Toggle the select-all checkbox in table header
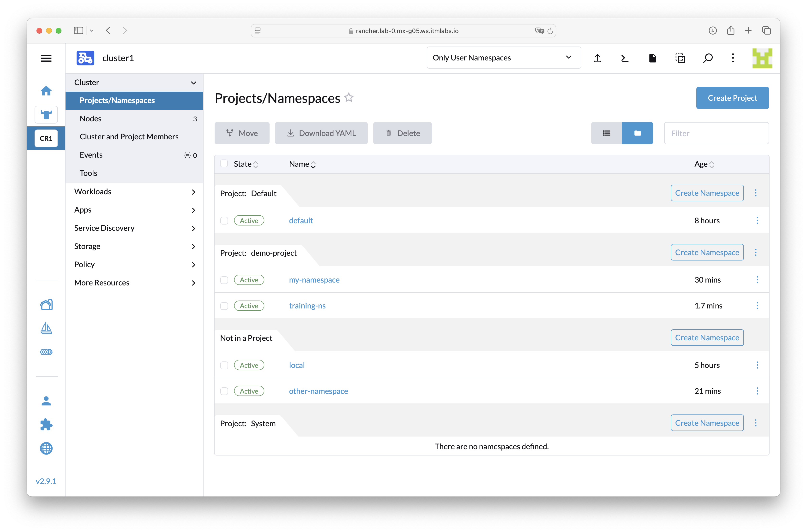Screen dimensions: 807x532 tap(224, 164)
